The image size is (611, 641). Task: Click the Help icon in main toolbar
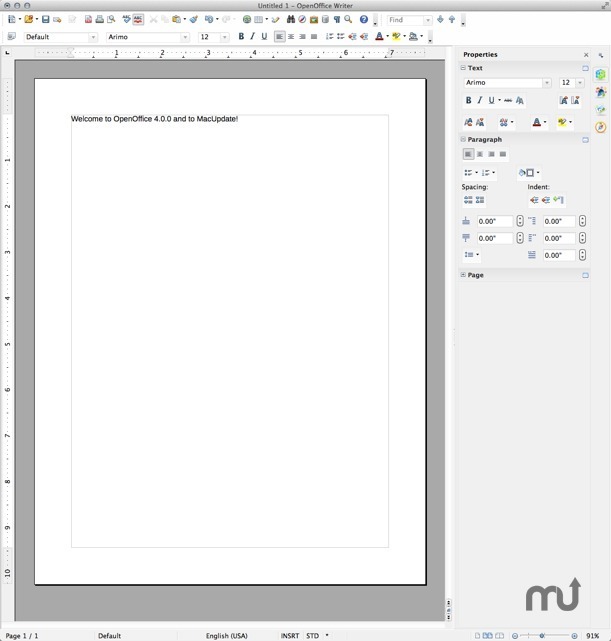[x=364, y=19]
